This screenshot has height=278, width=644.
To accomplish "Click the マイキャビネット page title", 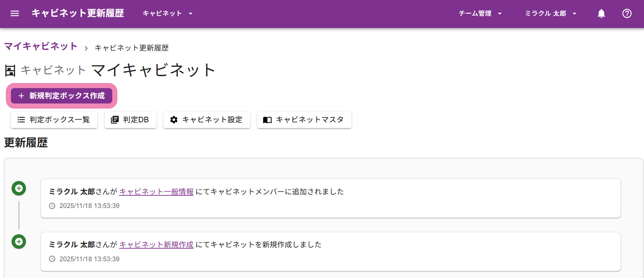I will pyautogui.click(x=154, y=70).
